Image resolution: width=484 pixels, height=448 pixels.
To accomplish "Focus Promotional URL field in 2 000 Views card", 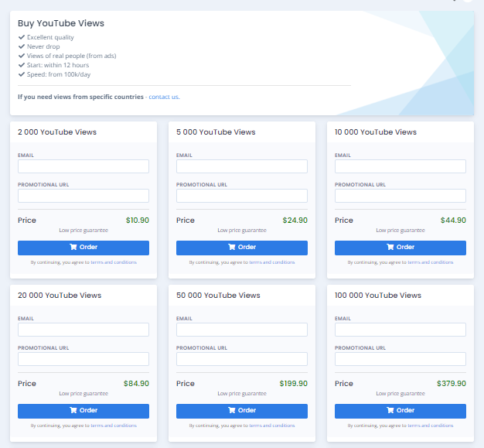I will pyautogui.click(x=84, y=196).
